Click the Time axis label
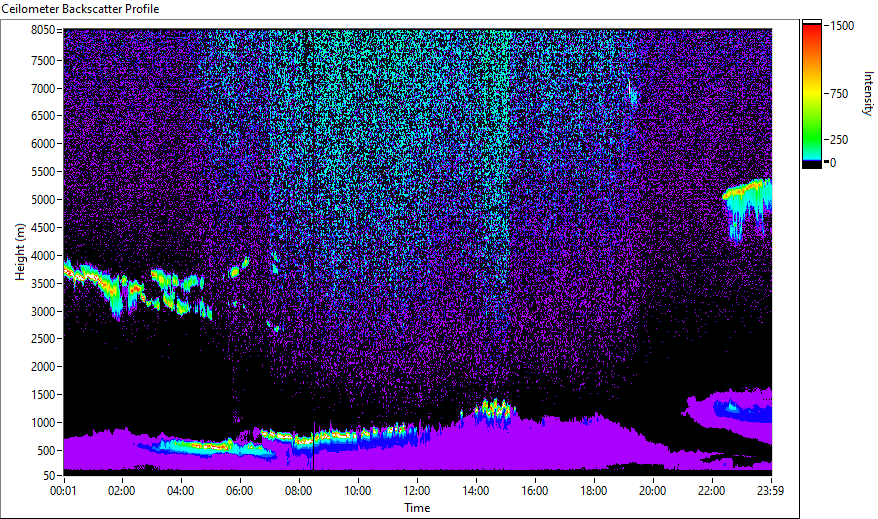The image size is (878, 519). pos(417,508)
